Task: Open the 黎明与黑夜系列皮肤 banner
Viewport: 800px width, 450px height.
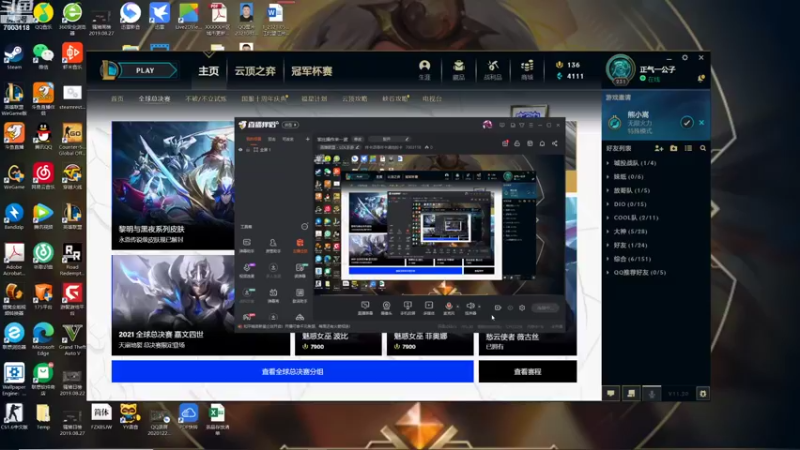Action: point(173,186)
